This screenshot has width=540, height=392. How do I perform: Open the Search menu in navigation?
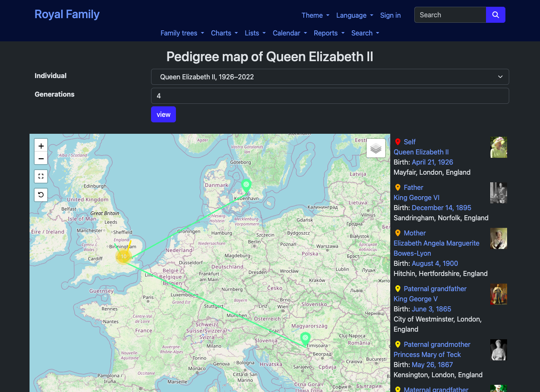(x=365, y=33)
